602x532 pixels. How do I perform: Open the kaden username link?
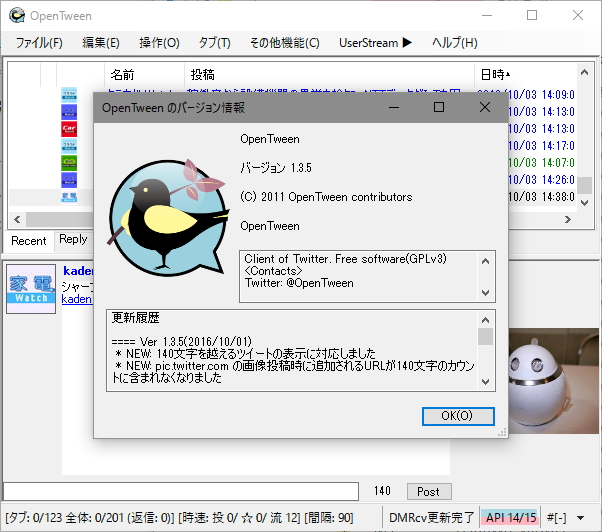(78, 271)
